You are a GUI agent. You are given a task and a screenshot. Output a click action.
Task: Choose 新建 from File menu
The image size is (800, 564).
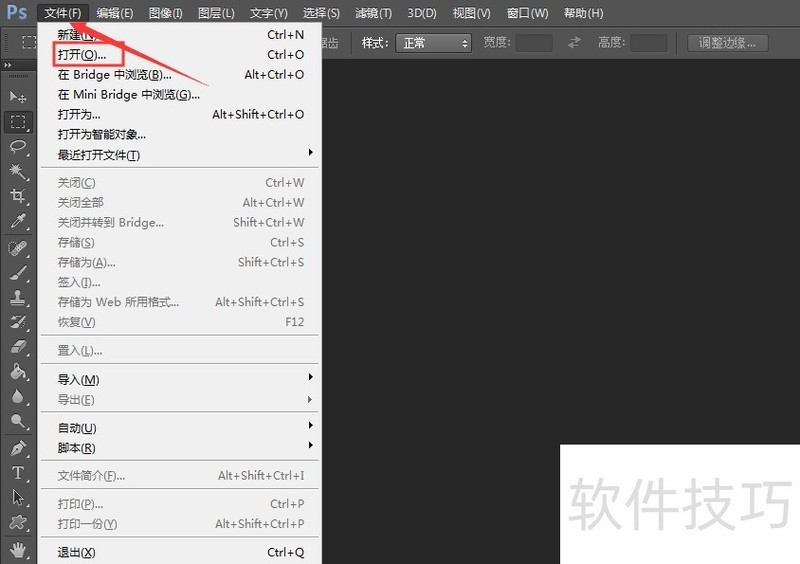pos(180,34)
